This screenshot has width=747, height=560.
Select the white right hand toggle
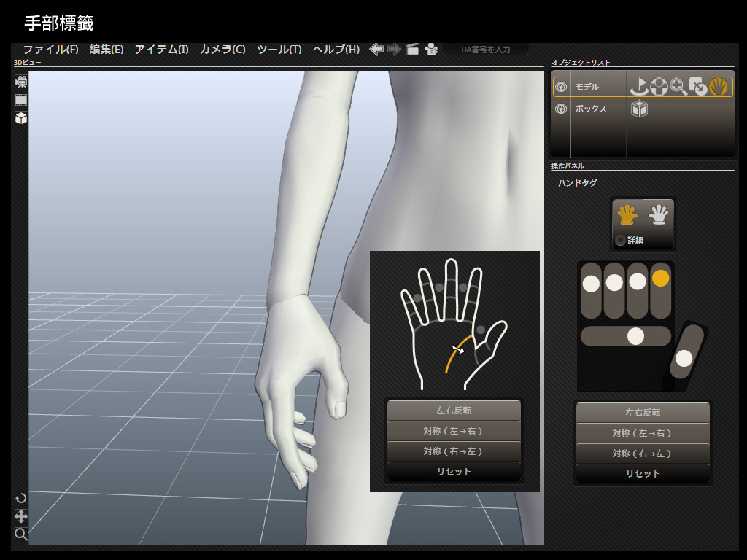659,214
